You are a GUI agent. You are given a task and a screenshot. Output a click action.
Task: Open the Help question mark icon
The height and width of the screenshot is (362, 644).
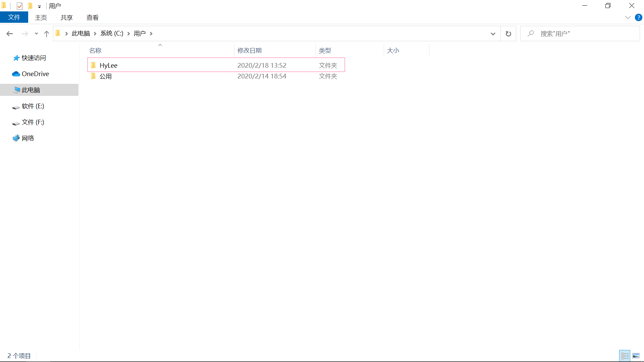[638, 17]
